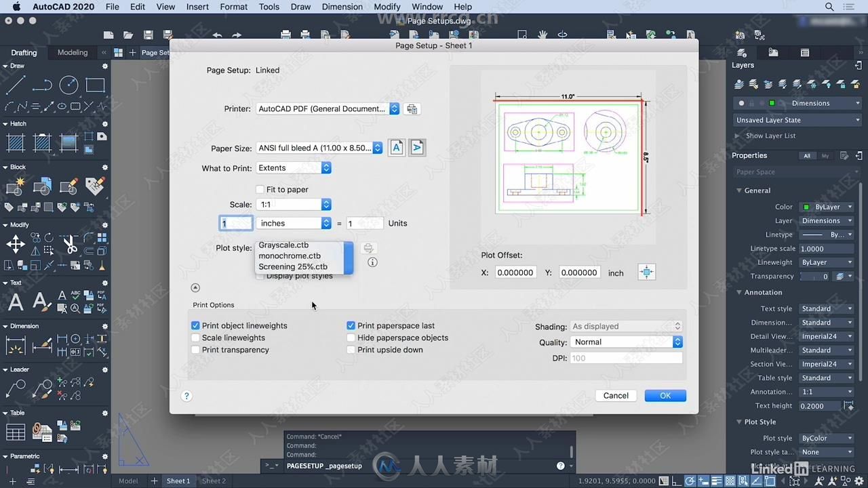Screen dimensions: 868x488
Task: Click the ByLayer color swatch in Properties
Action: [x=806, y=207]
